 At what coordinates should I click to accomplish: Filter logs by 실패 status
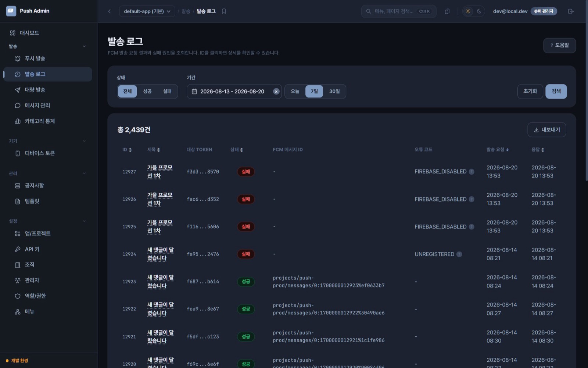167,92
